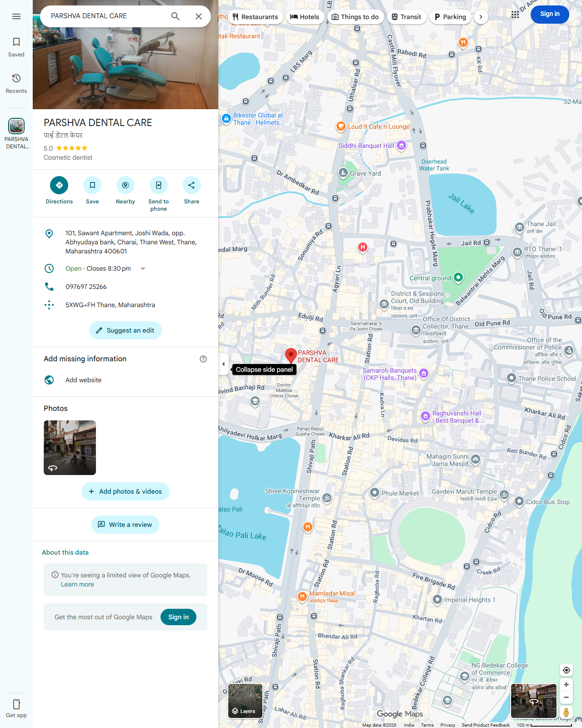582x728 pixels.
Task: Select Mamledar Misal restaurant marker
Action: click(302, 597)
